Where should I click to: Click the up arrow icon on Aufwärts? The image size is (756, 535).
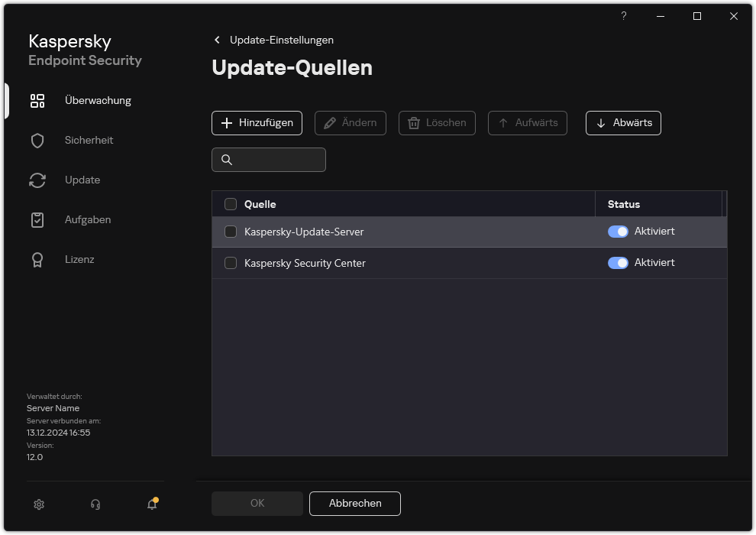tap(503, 123)
